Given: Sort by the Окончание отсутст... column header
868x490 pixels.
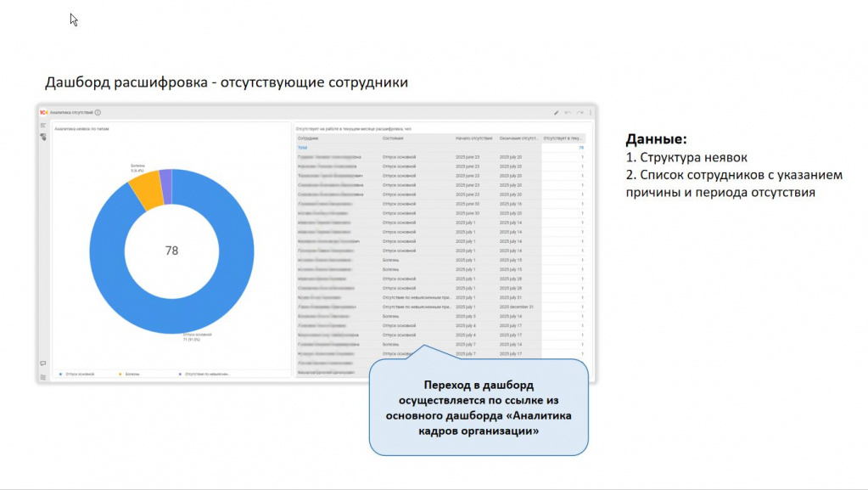Looking at the screenshot, I should (518, 138).
